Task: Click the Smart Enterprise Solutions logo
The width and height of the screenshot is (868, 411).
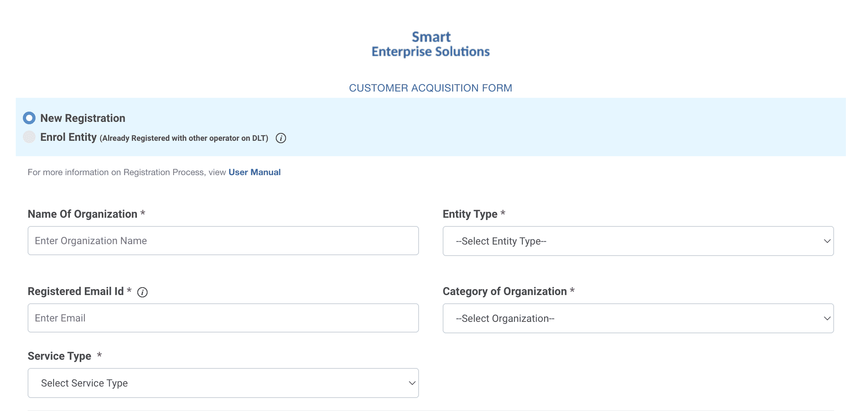Action: coord(430,43)
